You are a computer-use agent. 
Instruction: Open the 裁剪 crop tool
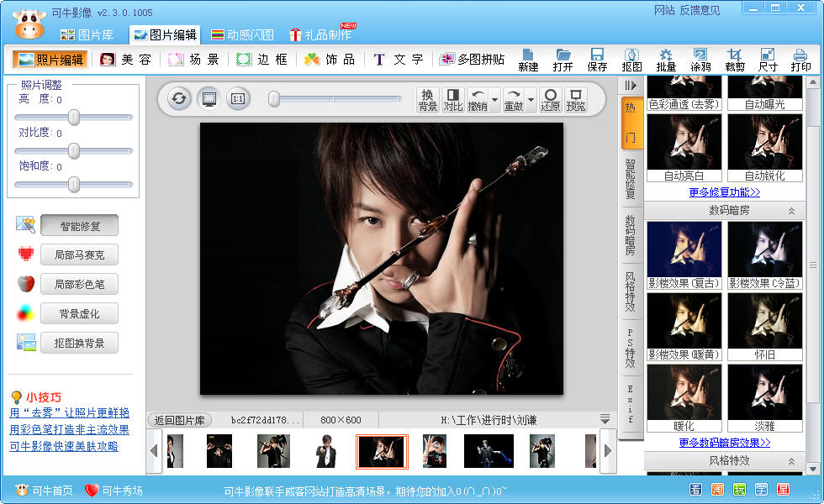[x=734, y=60]
